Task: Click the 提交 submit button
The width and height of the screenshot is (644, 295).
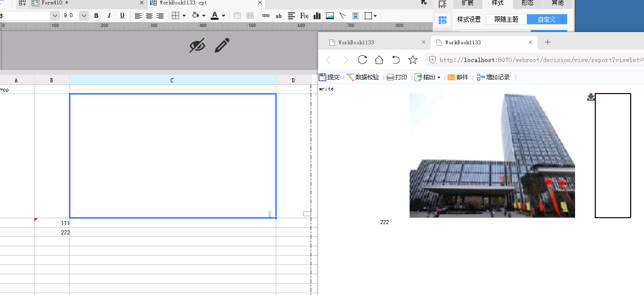Action: coord(329,77)
